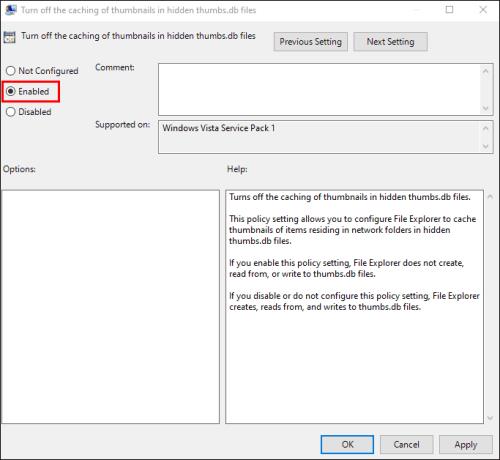Viewport: 500px width, 460px height.
Task: Click the Help pane scroll up arrow
Action: click(x=490, y=197)
